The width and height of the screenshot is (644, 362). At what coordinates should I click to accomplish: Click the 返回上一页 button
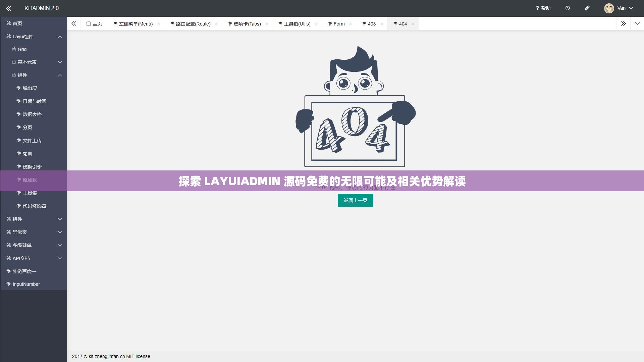pyautogui.click(x=355, y=200)
